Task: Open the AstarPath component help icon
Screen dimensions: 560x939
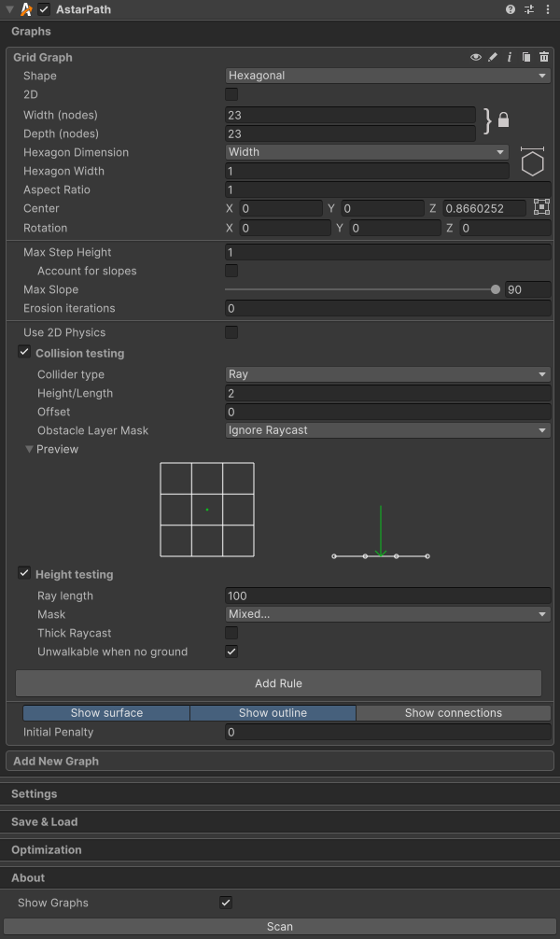Action: tap(511, 9)
